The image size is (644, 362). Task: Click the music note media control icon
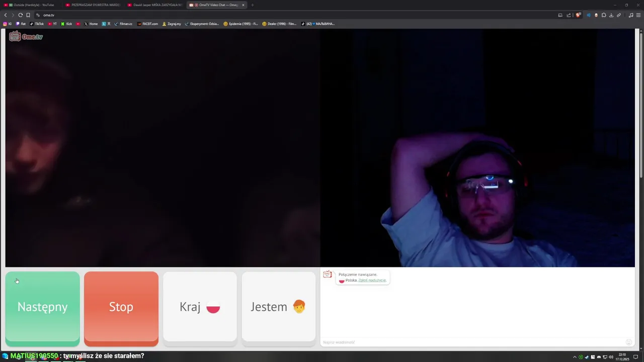(x=631, y=15)
